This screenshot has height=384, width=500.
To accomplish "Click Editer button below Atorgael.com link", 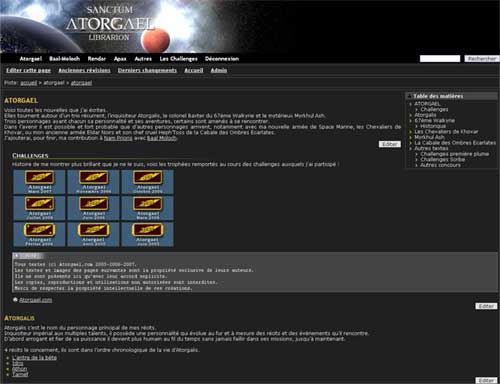I will point(486,306).
